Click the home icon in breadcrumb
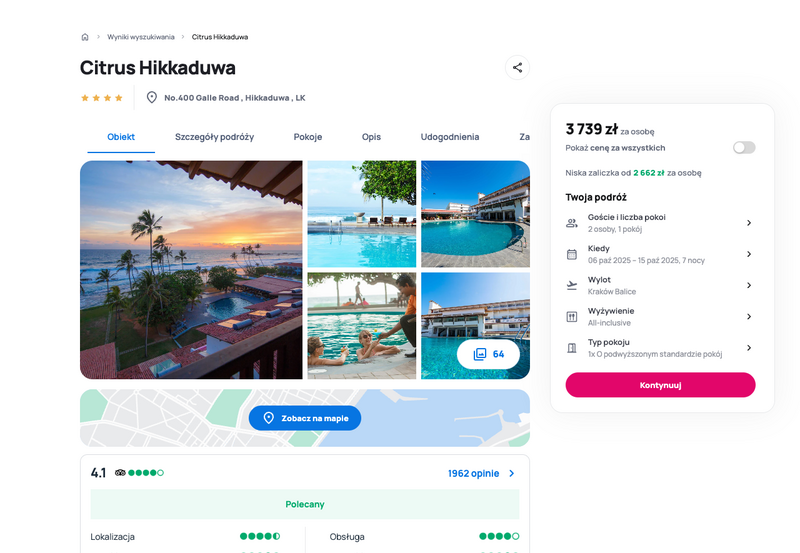The width and height of the screenshot is (800, 553). [85, 37]
